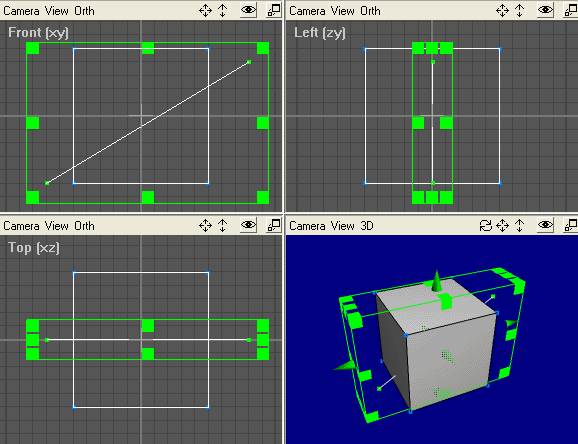This screenshot has width=578, height=444.
Task: Click the pan icon in 3D viewport header
Action: (502, 225)
